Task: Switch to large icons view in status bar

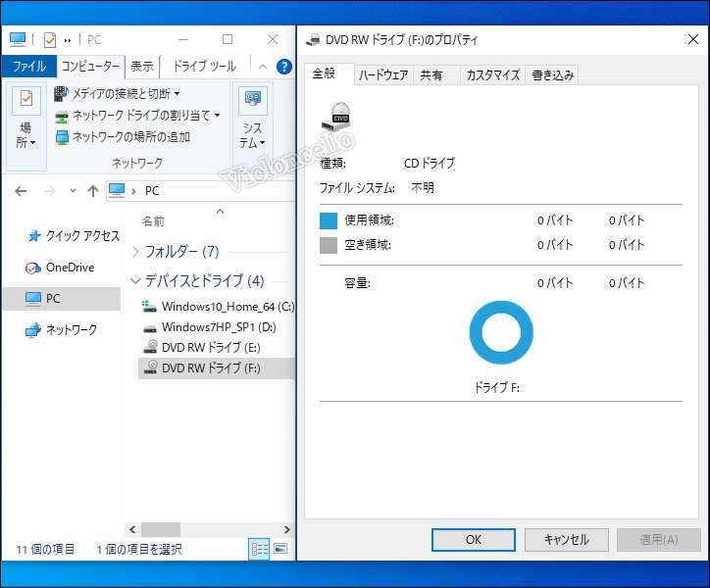Action: [x=280, y=549]
